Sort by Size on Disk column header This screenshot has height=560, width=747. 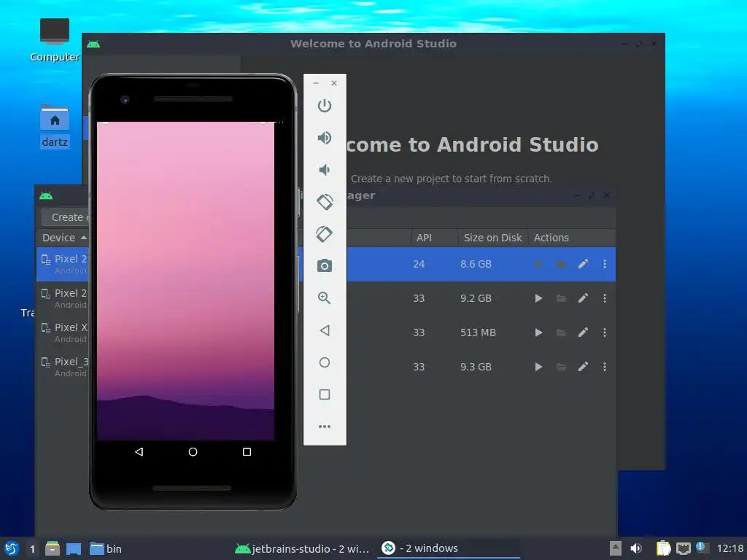click(x=493, y=238)
